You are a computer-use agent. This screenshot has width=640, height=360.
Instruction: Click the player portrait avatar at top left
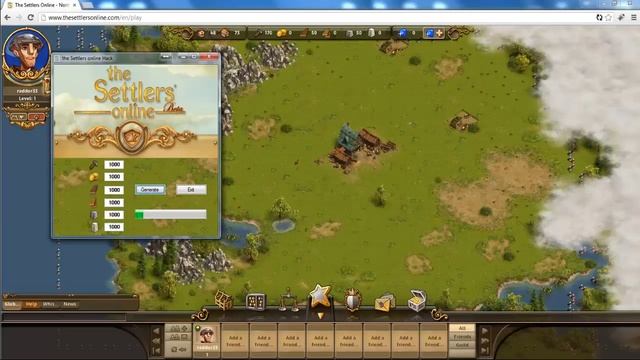27,56
